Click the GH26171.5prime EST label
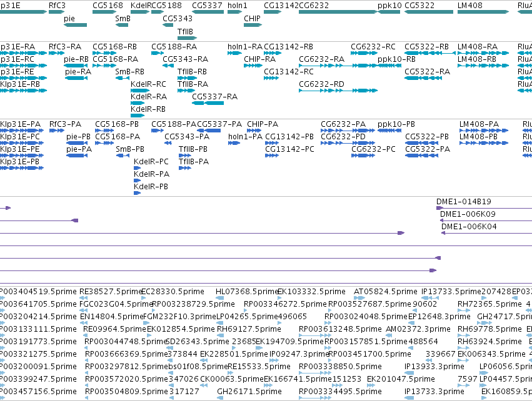This screenshot has width=532, height=401. click(x=249, y=392)
